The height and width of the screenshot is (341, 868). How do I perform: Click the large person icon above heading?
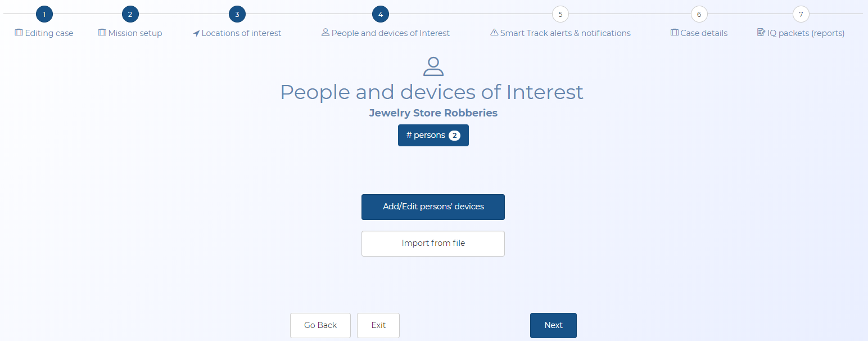pos(433,66)
